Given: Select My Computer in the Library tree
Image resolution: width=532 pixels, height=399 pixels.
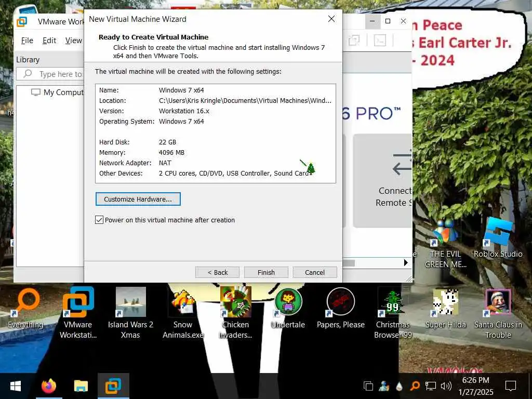Looking at the screenshot, I should (x=58, y=92).
